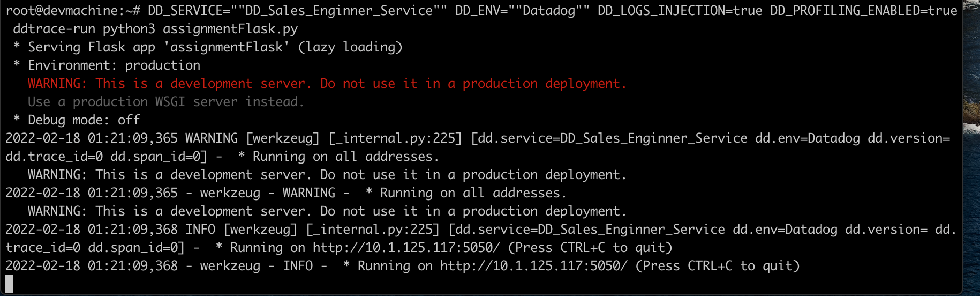Click the gray 'Use a production WSGI server' text
The width and height of the screenshot is (980, 296).
click(x=166, y=102)
